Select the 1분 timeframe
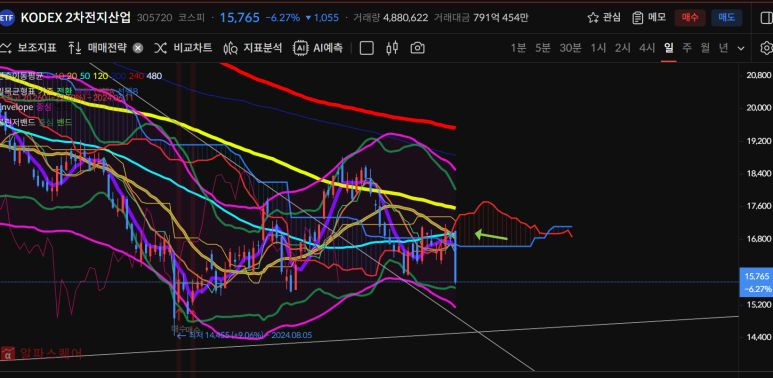The image size is (773, 378). (x=518, y=48)
